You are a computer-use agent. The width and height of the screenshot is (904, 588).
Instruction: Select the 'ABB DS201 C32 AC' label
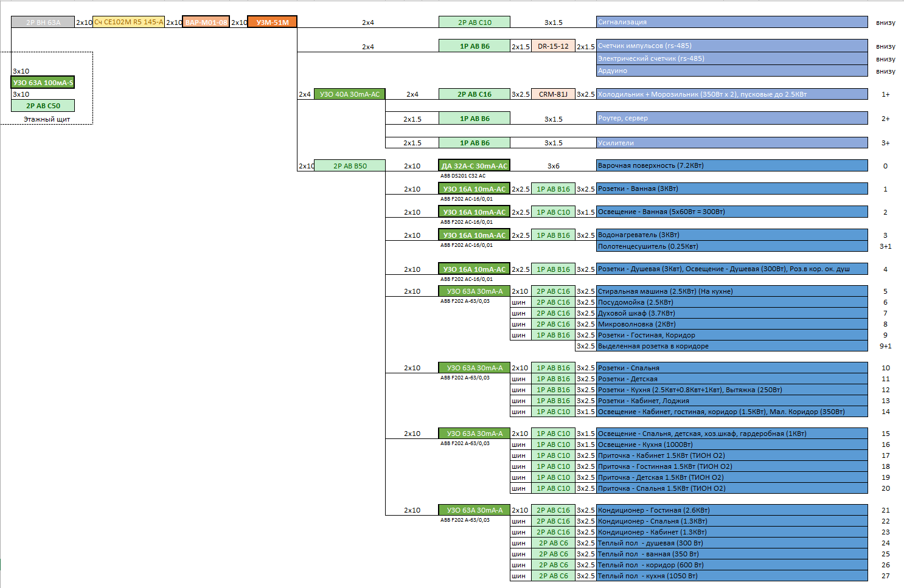coord(463,176)
